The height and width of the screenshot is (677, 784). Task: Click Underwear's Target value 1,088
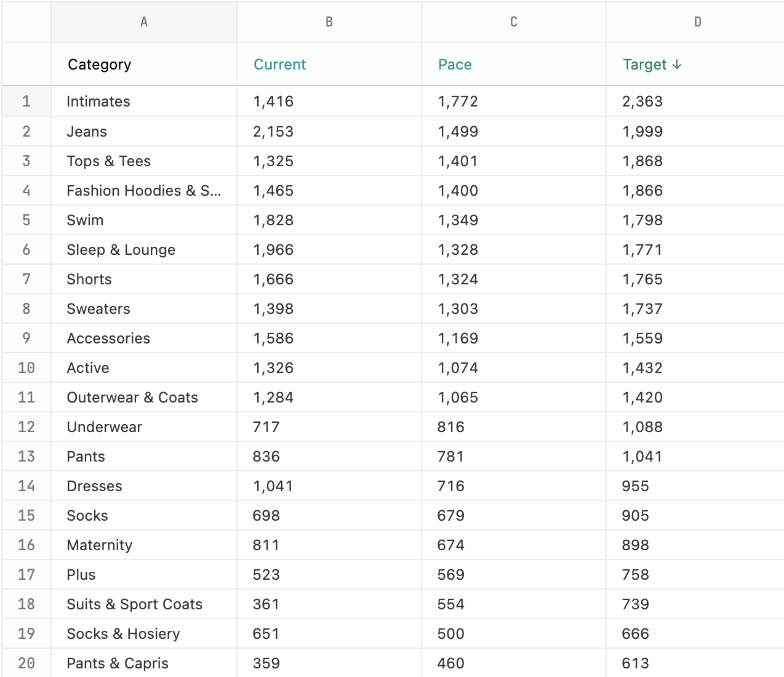tap(642, 427)
